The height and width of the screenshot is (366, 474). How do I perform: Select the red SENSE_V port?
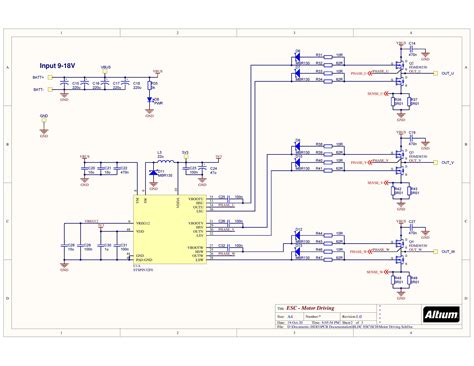(x=378, y=183)
